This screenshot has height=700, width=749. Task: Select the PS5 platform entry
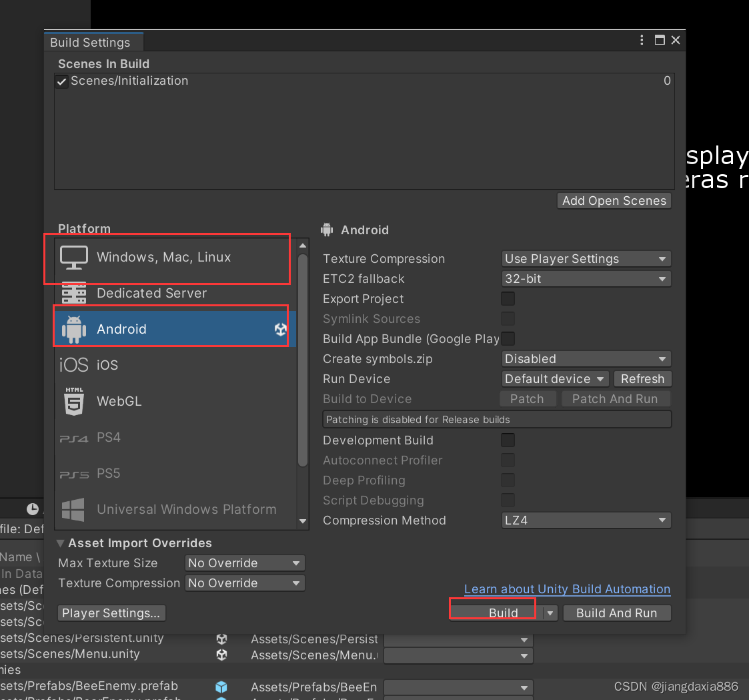pos(175,474)
